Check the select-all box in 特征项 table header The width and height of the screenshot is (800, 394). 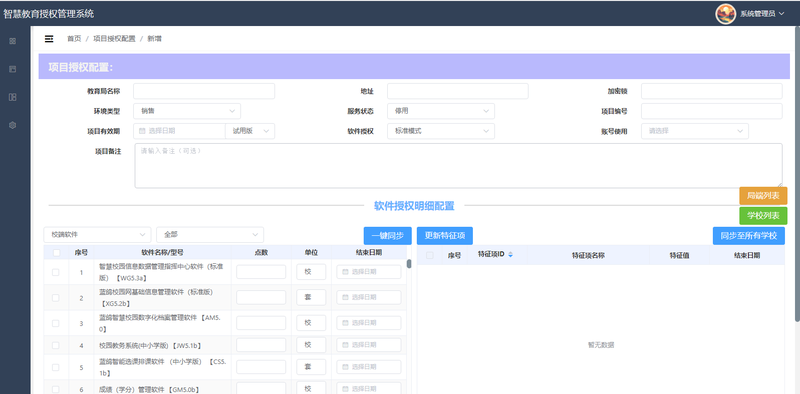coord(430,255)
